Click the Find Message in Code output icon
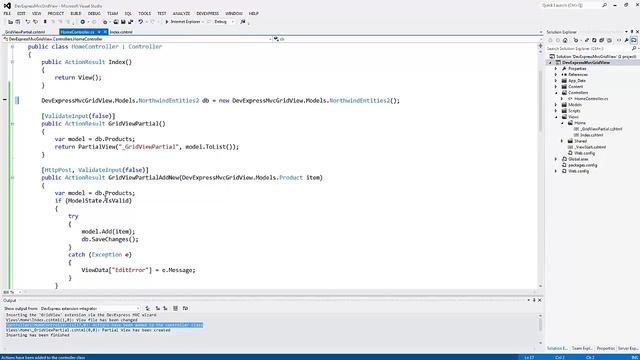 click(x=148, y=309)
